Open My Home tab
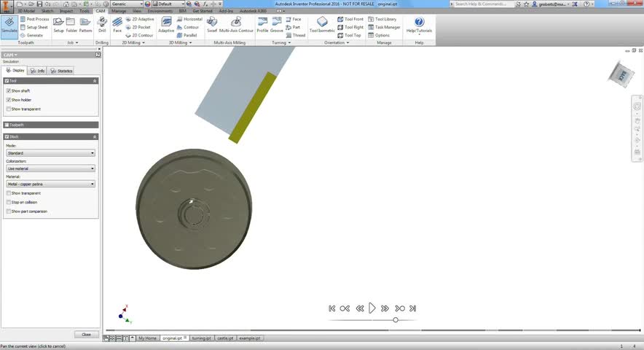The width and height of the screenshot is (644, 350). click(x=147, y=338)
